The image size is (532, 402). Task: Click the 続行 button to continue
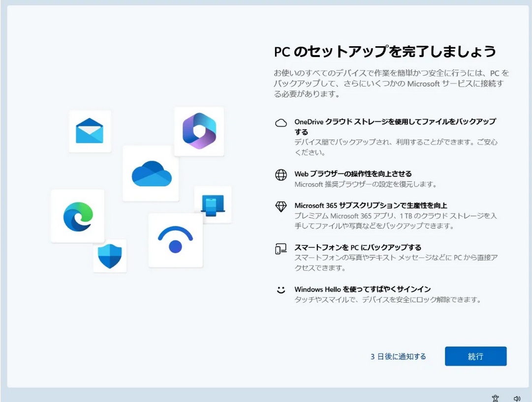476,356
